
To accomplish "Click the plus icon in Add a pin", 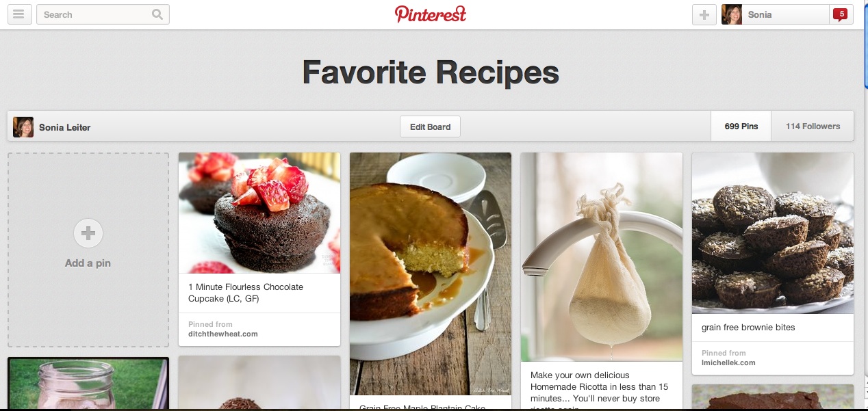I will point(88,233).
